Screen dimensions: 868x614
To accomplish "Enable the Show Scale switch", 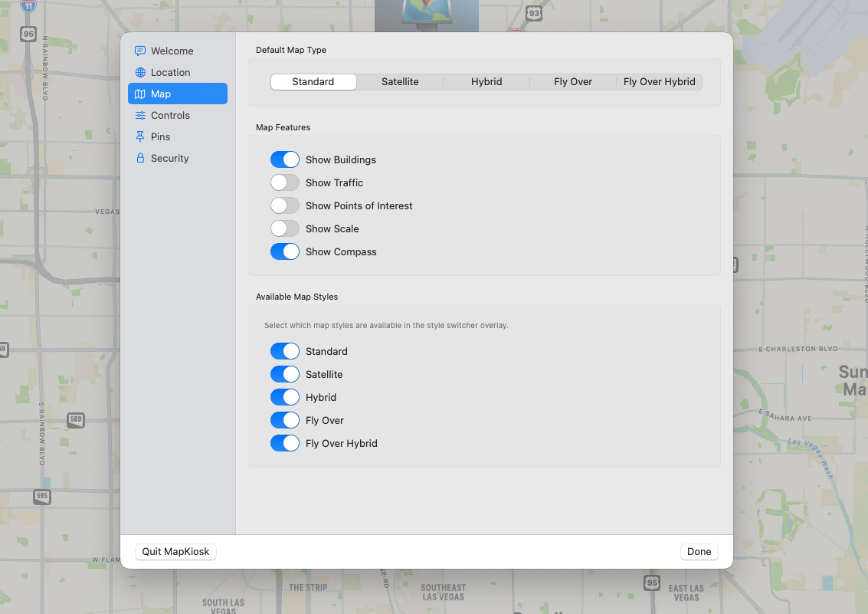I will click(284, 228).
